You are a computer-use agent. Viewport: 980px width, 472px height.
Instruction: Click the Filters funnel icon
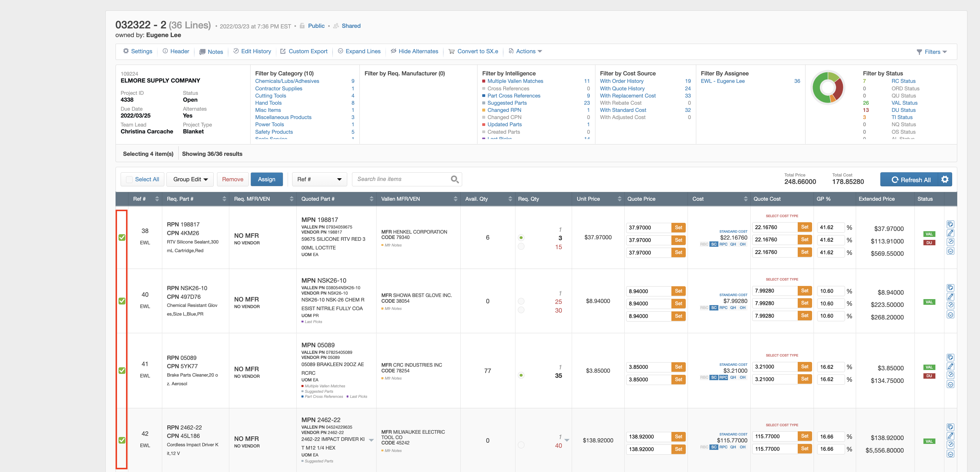click(920, 52)
